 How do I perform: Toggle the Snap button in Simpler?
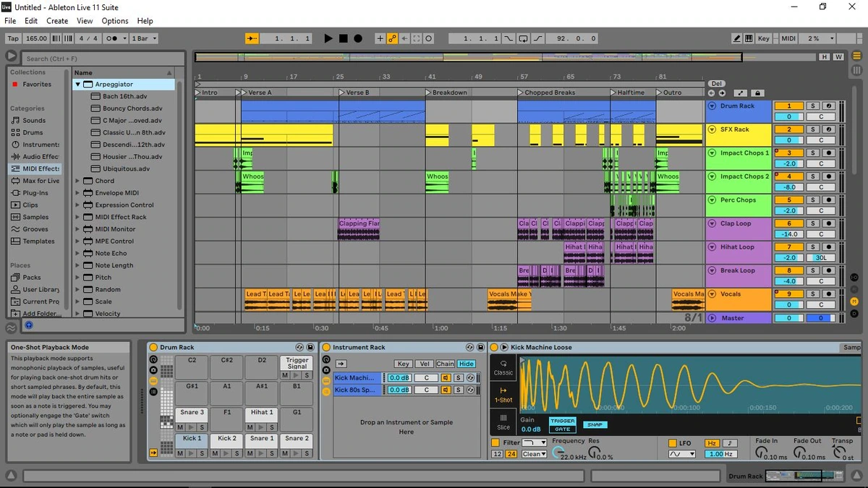(x=595, y=425)
